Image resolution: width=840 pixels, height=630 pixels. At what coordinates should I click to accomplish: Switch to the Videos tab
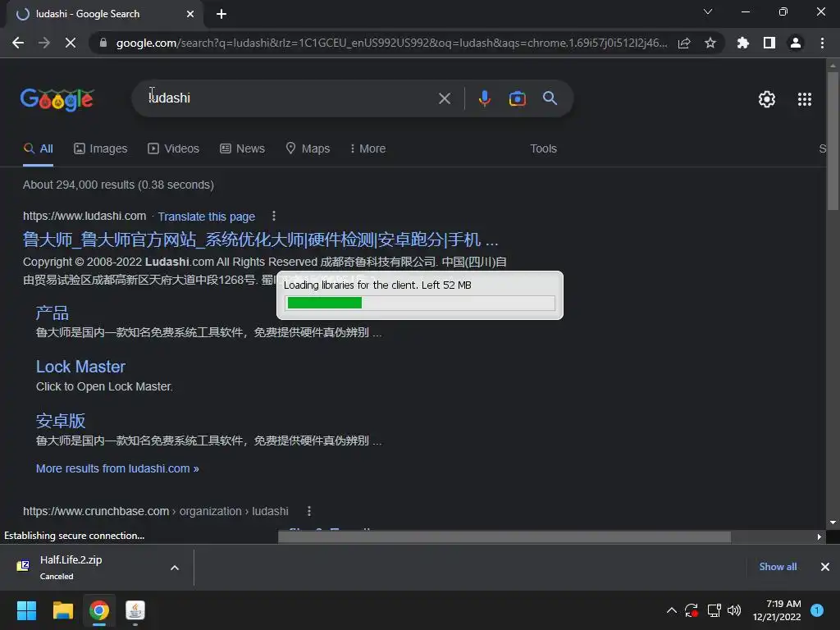tap(174, 149)
